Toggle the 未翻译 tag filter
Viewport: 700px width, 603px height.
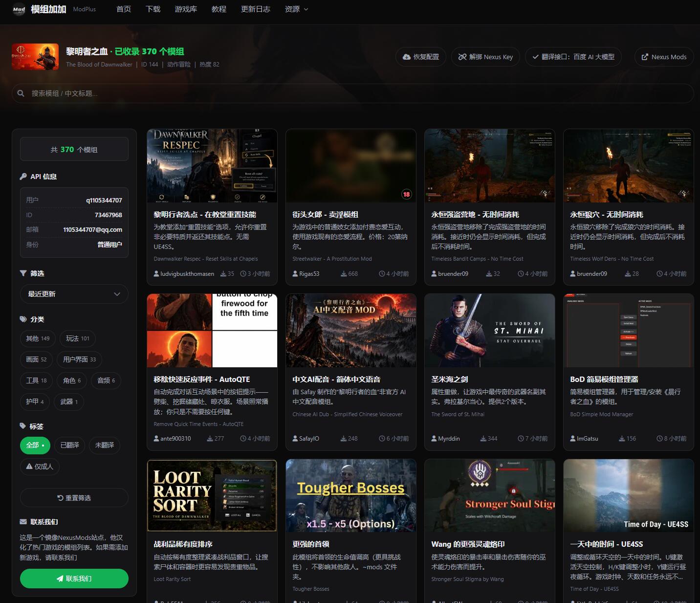coord(105,445)
